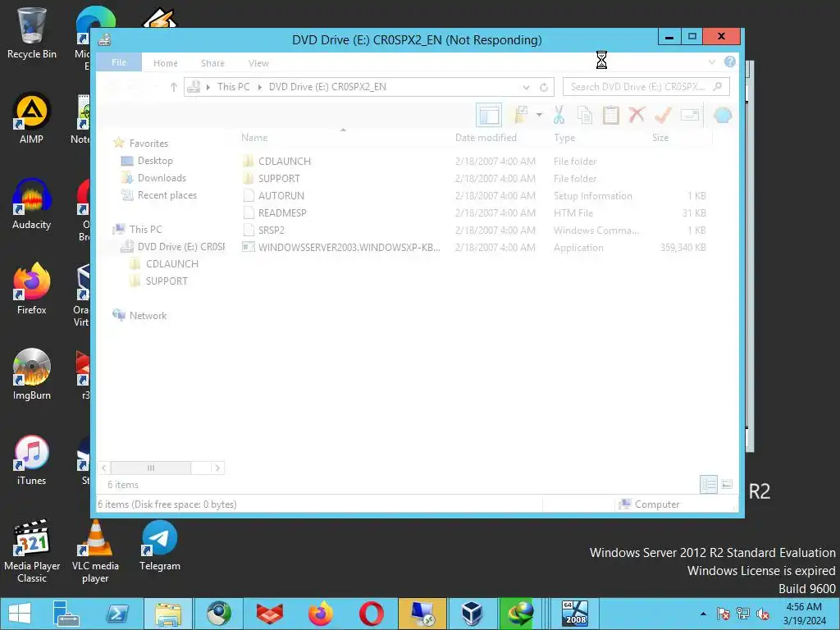
Task: Open Explorer help question mark icon
Action: (729, 62)
